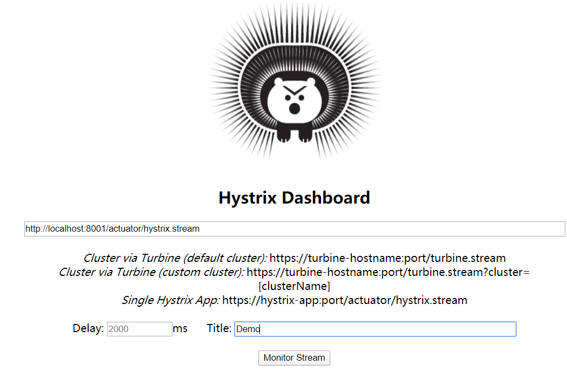The image size is (567, 392).
Task: Click the 'ms' unit label
Action: coord(180,328)
